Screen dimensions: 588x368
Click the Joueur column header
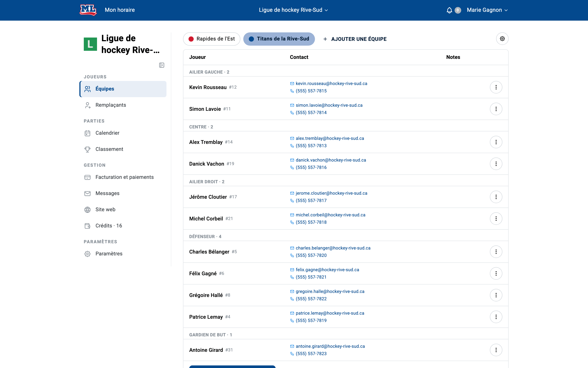pos(197,57)
